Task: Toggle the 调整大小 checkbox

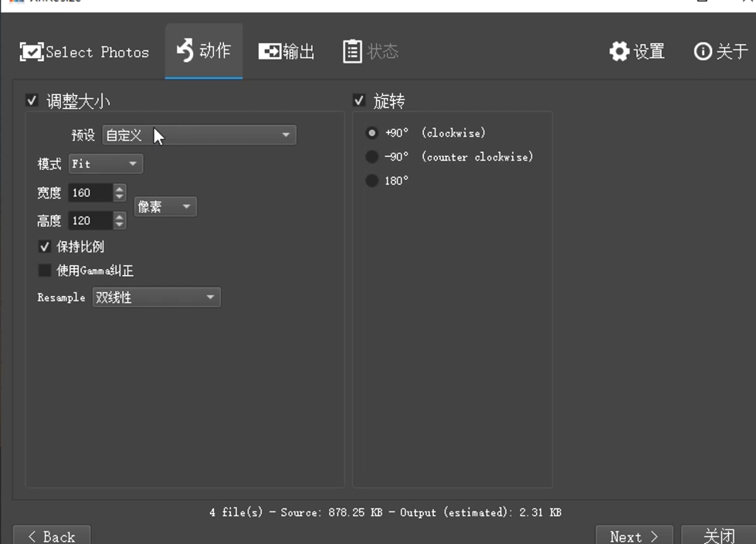Action: coord(32,100)
